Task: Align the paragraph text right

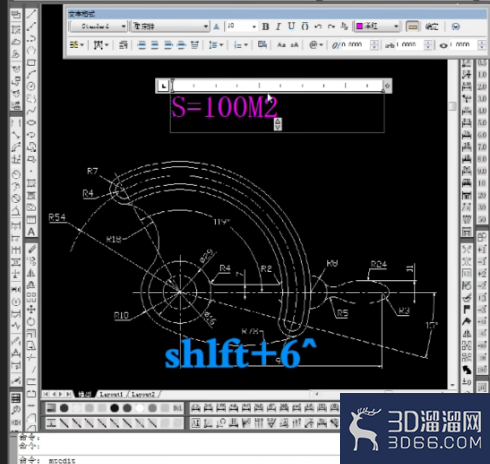Action: [168, 45]
